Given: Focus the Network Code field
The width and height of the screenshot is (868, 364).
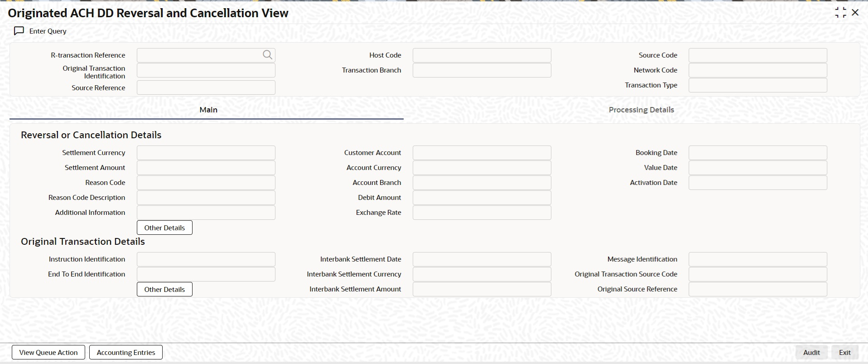Looking at the screenshot, I should [758, 70].
